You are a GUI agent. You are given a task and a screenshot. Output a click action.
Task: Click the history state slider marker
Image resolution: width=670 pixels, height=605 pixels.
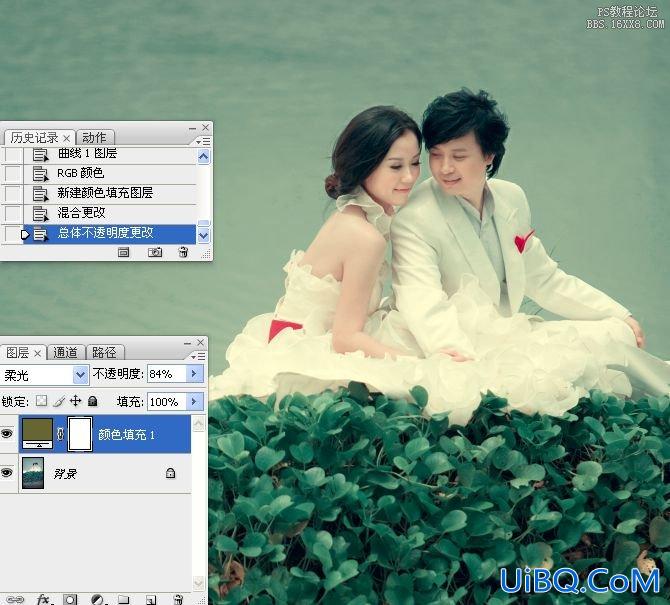[25, 234]
